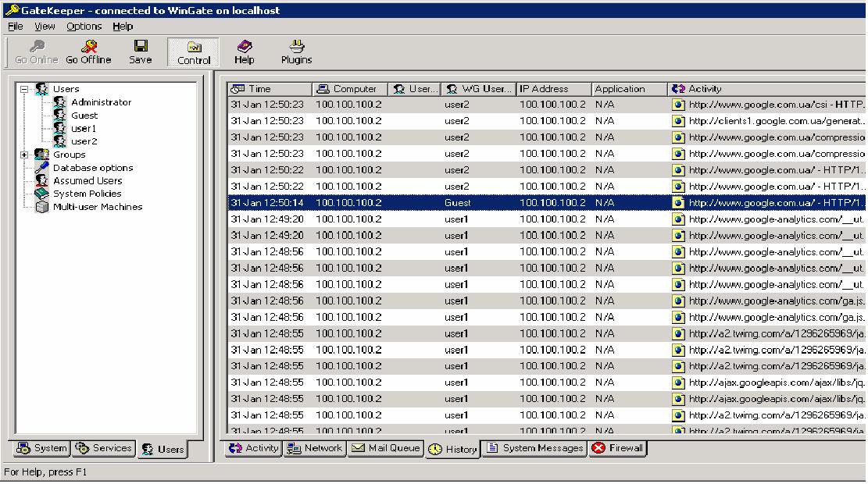Select the Administrator user icon in tree
The width and height of the screenshot is (868, 484).
pyautogui.click(x=60, y=102)
